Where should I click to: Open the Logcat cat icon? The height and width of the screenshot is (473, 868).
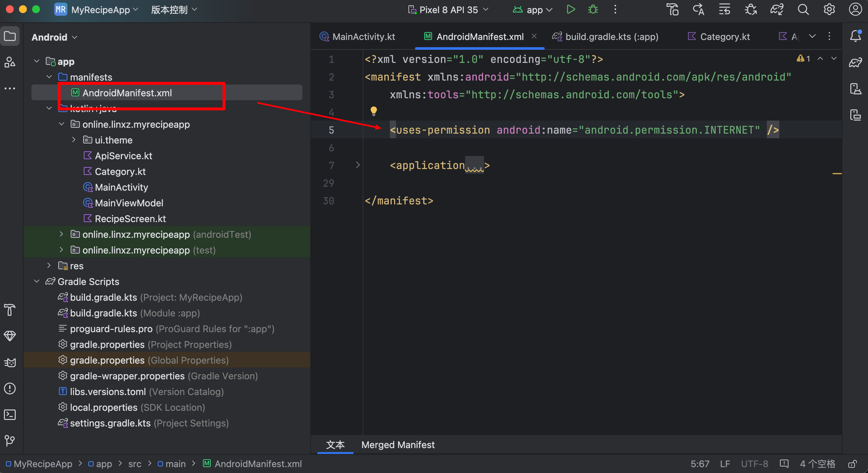tap(10, 362)
